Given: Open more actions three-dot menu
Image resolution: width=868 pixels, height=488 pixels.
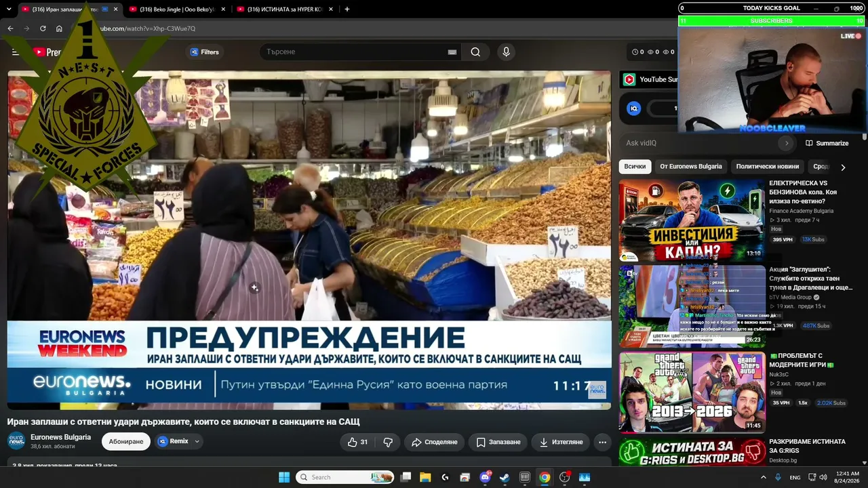Looking at the screenshot, I should (602, 442).
